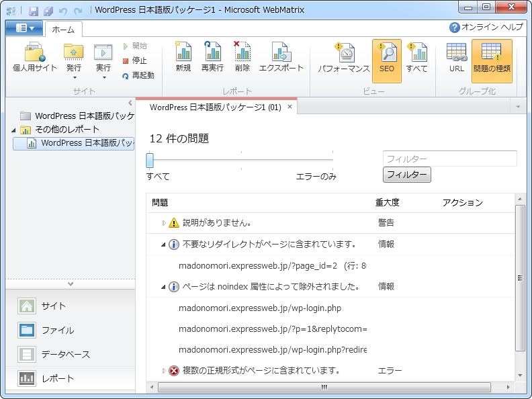This screenshot has width=532, height=399.
Task: Select madonomori.expressweb.jp/wp-login.php entry
Action: pyautogui.click(x=260, y=308)
